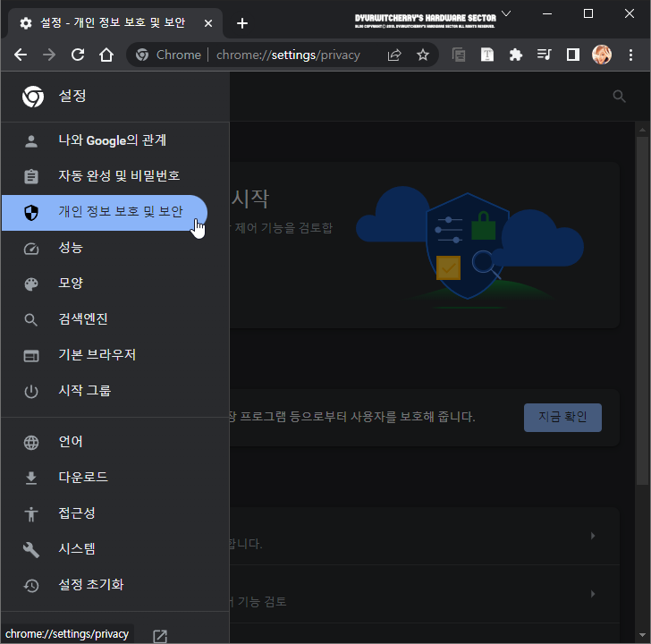Select 개인 정보 보호 및 보안
The image size is (651, 644).
pos(105,213)
